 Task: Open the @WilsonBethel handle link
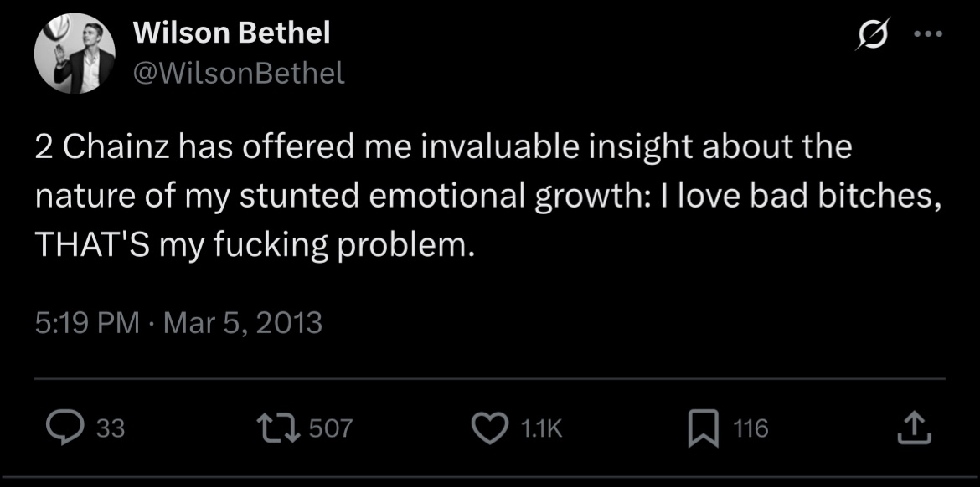pos(238,74)
